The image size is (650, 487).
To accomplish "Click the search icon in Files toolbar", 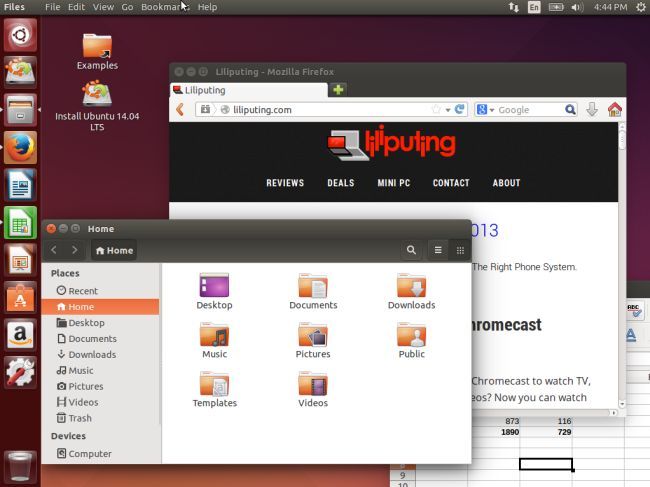I will [x=411, y=250].
